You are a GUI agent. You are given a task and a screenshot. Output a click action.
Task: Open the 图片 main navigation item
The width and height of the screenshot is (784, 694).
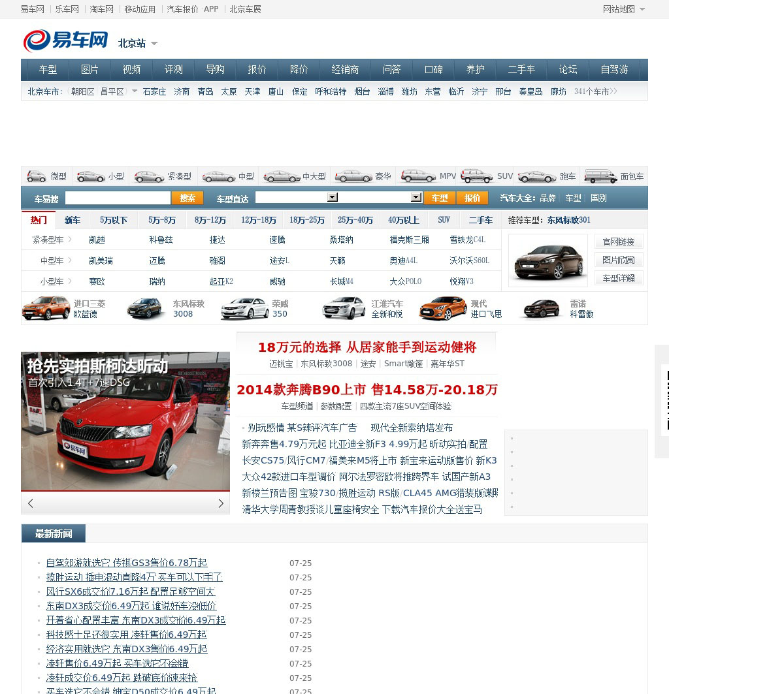[x=90, y=69]
